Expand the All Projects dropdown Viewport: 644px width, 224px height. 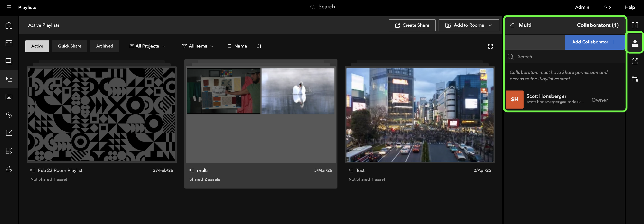click(x=147, y=46)
